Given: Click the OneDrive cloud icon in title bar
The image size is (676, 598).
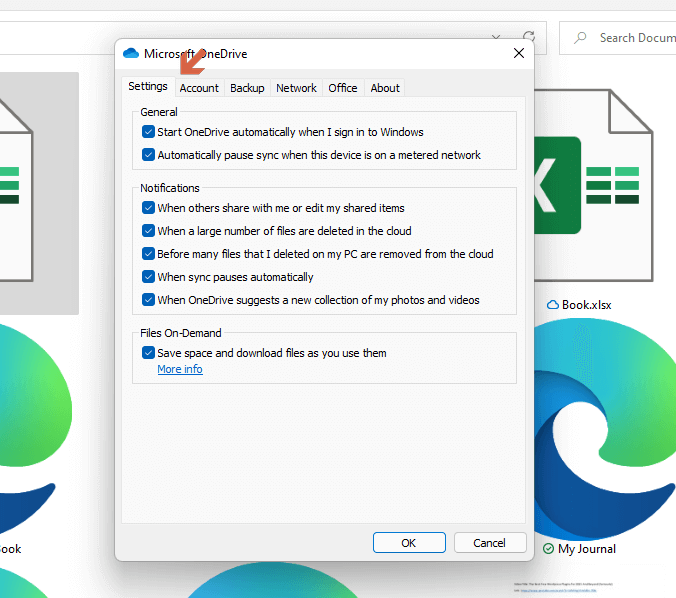Looking at the screenshot, I should pos(131,53).
